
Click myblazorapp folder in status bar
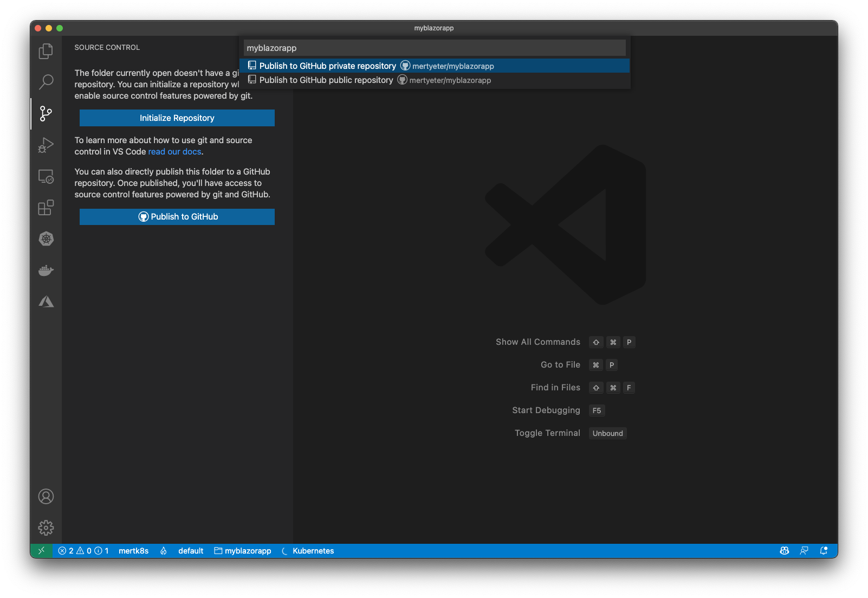(x=243, y=551)
